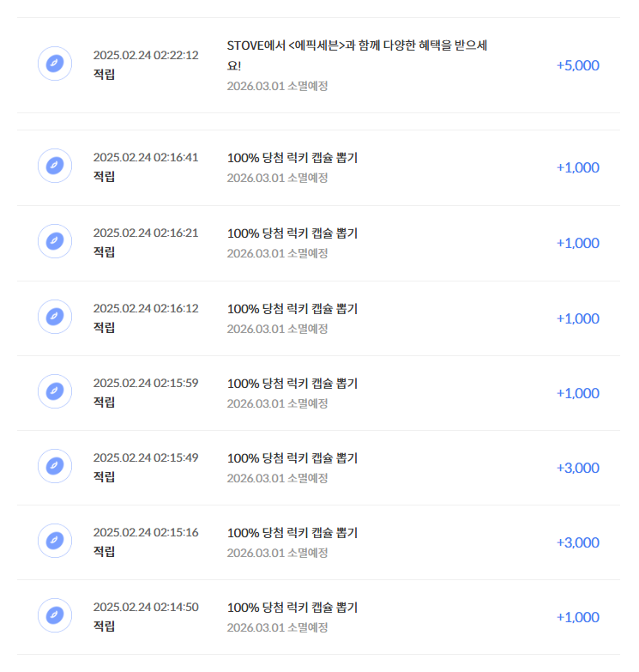Click the lucky capsule title at 02:14:50
The image size is (639, 672).
(292, 608)
